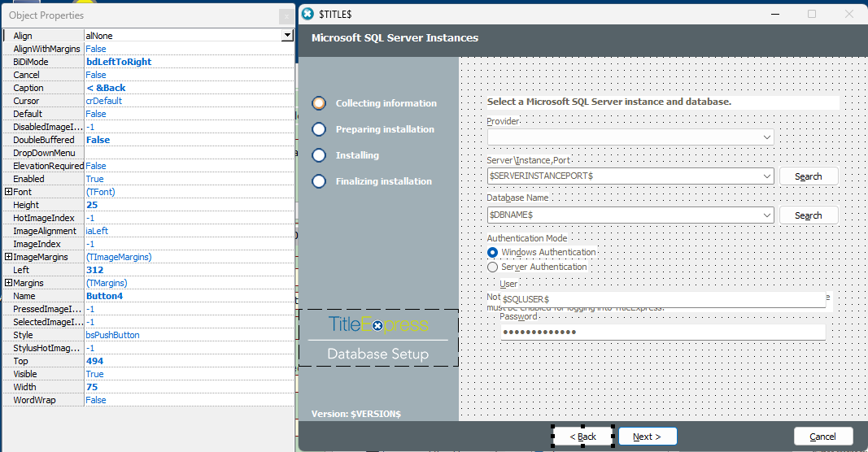The image size is (868, 452).
Task: Expand the Font property
Action: point(8,191)
